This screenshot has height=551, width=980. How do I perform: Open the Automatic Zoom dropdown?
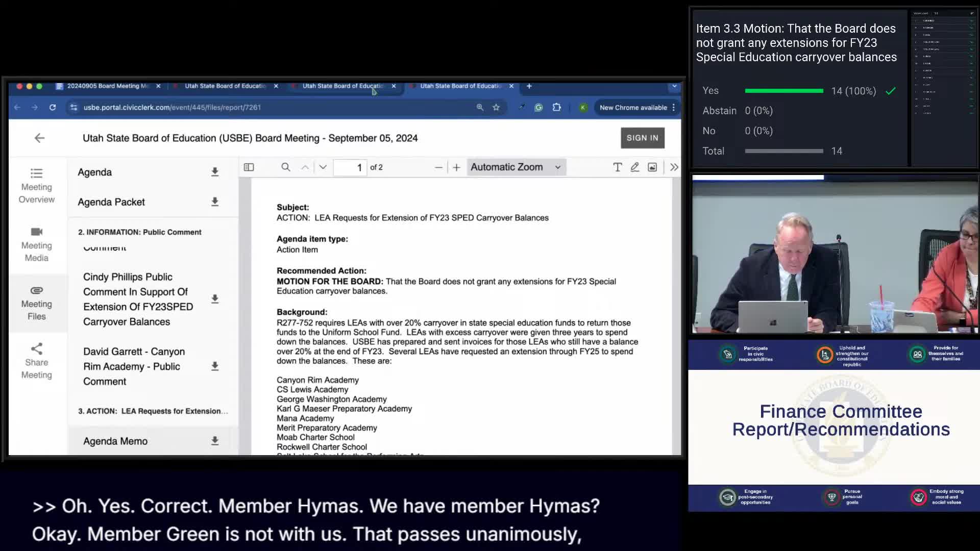coord(516,167)
